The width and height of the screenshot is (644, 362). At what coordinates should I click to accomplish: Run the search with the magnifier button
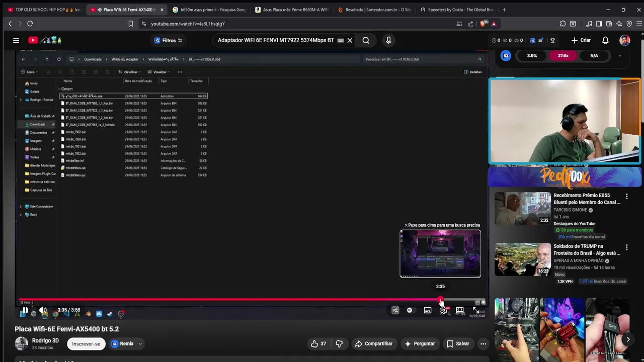(366, 40)
